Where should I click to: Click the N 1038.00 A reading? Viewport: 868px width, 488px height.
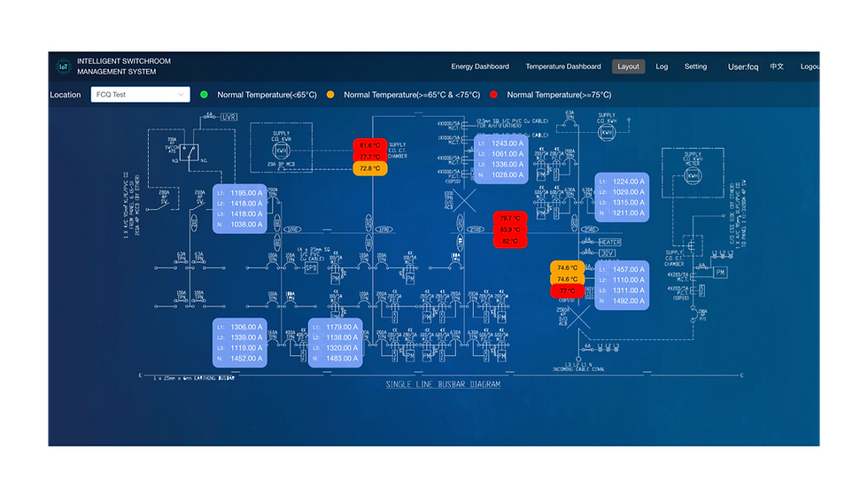pyautogui.click(x=240, y=224)
